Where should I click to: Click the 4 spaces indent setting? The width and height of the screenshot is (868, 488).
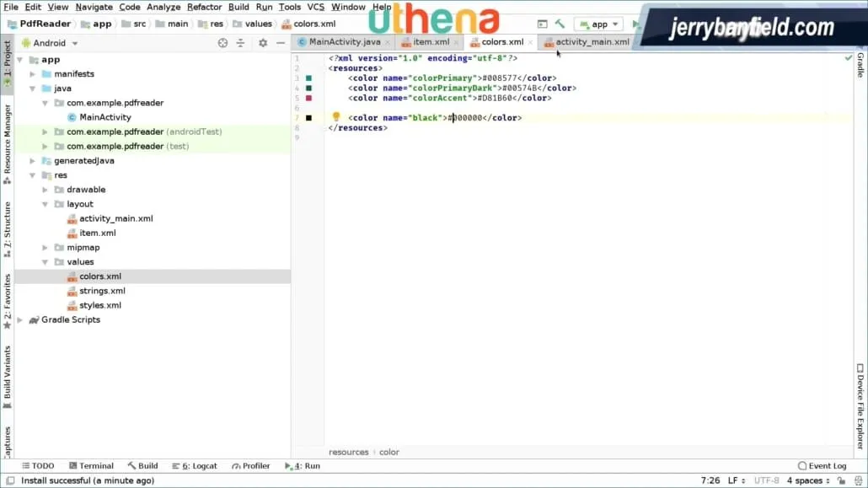pos(808,480)
